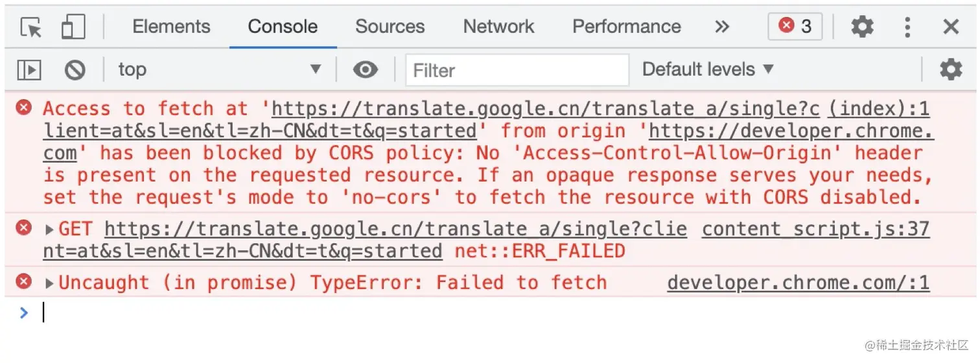The width and height of the screenshot is (980, 363).
Task: Click into the Filter input field
Action: tap(517, 70)
